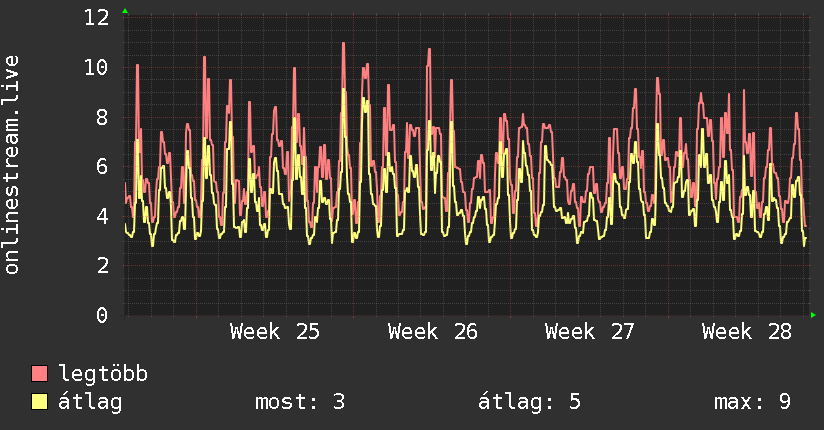This screenshot has width=824, height=430.
Task: Click the y-axis value 12
Action: point(96,18)
